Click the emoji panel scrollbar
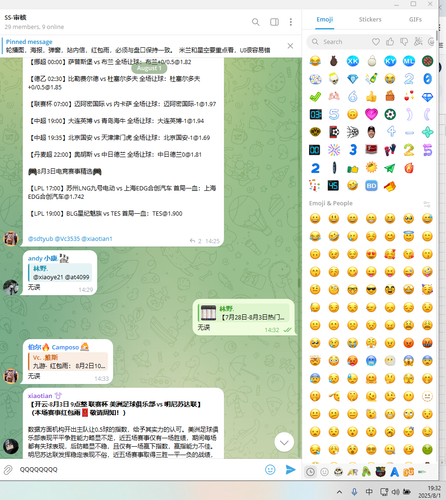446x500 pixels. click(x=436, y=36)
